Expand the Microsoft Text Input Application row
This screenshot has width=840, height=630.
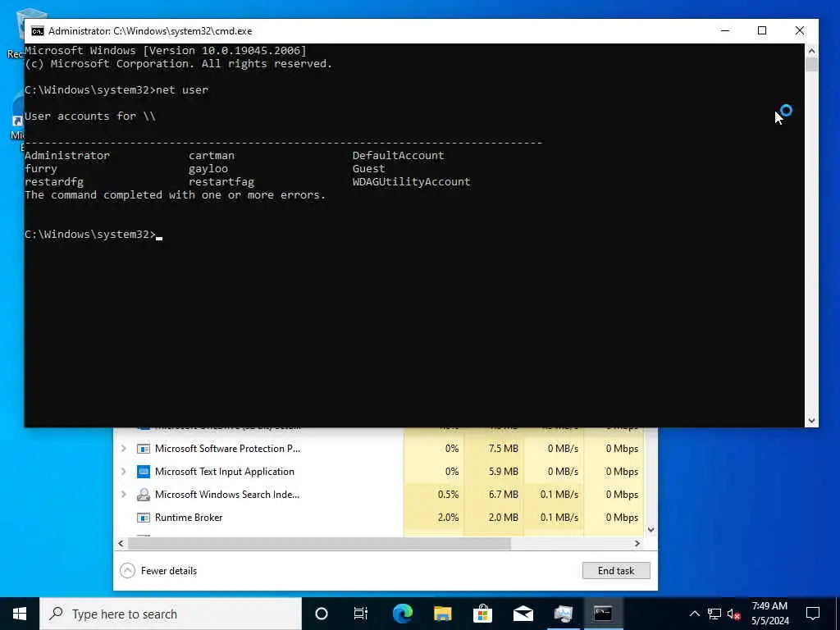point(124,472)
